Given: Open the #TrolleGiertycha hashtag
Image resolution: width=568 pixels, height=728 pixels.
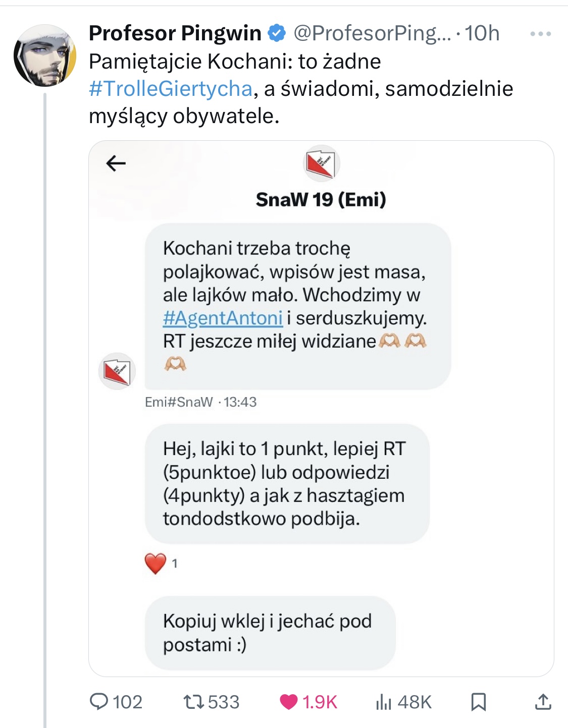Looking at the screenshot, I should coord(171,89).
